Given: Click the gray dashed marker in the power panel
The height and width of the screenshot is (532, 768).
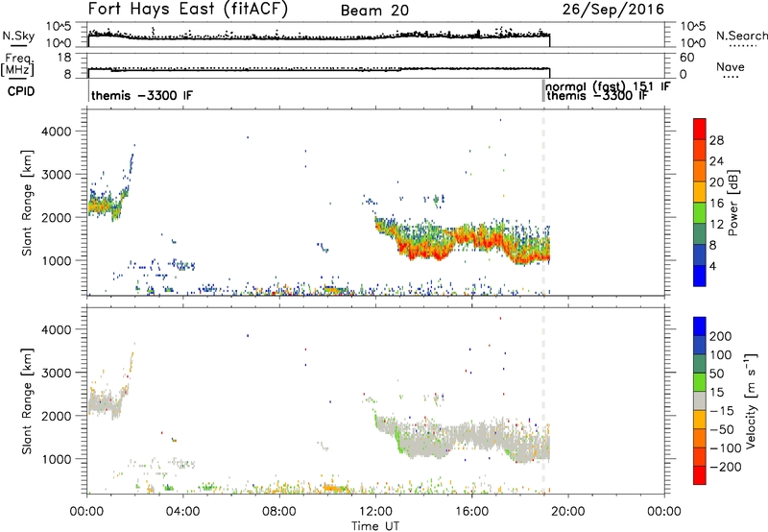Looking at the screenshot, I should (542, 203).
